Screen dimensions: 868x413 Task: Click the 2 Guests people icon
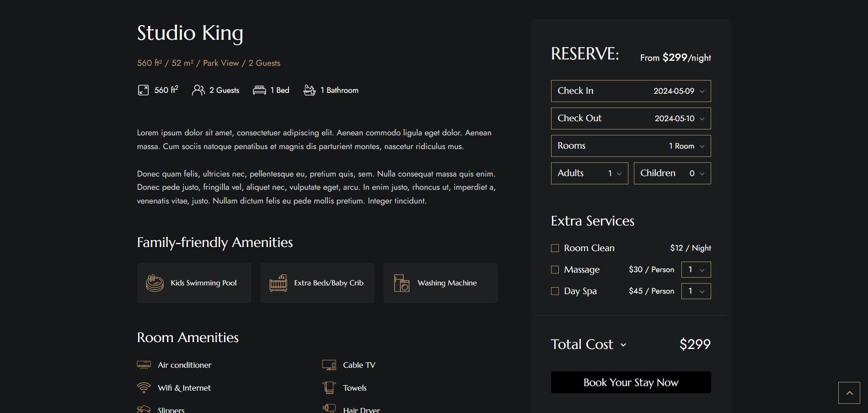[x=198, y=90]
